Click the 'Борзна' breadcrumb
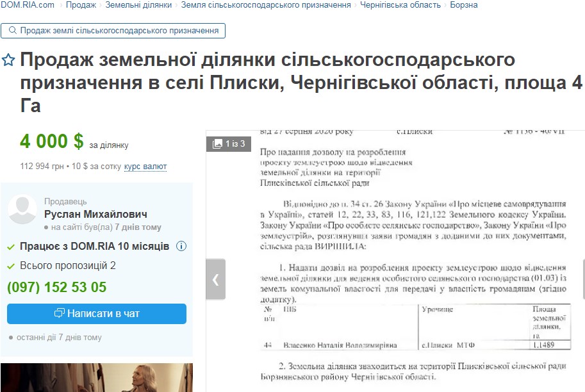585x392 pixels. tap(463, 5)
